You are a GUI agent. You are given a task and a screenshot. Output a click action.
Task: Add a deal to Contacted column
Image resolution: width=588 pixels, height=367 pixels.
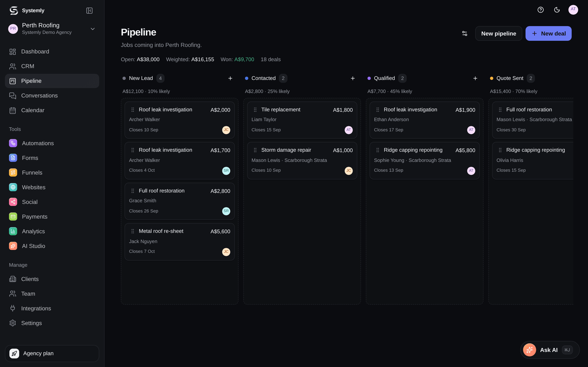353,78
